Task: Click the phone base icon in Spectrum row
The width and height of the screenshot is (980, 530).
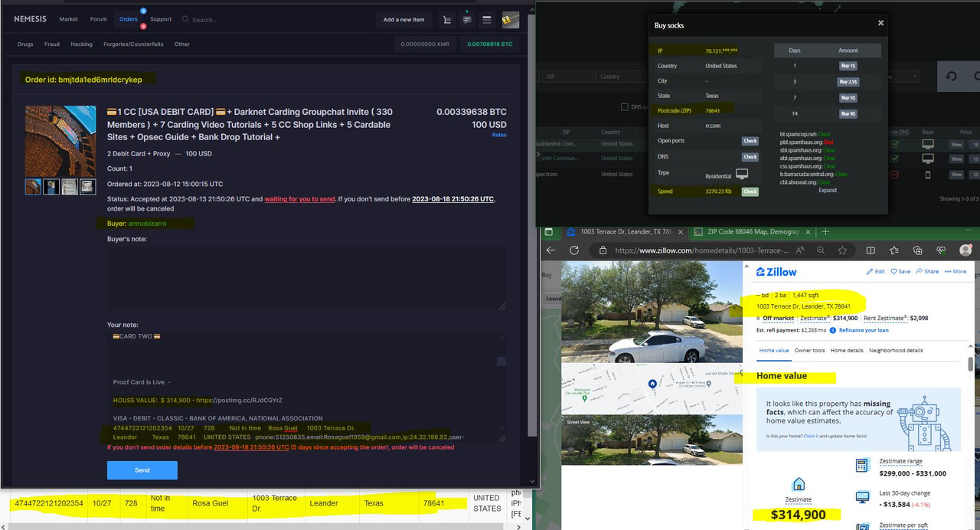Action: point(928,175)
